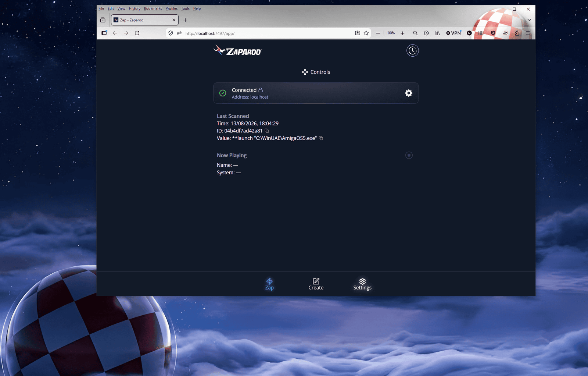Open the Edit menu
The image size is (588, 376).
111,8
